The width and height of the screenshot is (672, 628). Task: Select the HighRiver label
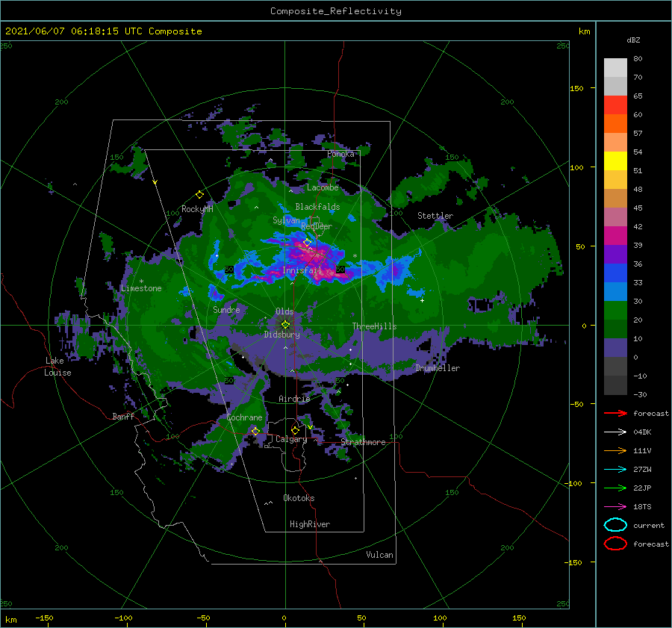tap(310, 524)
